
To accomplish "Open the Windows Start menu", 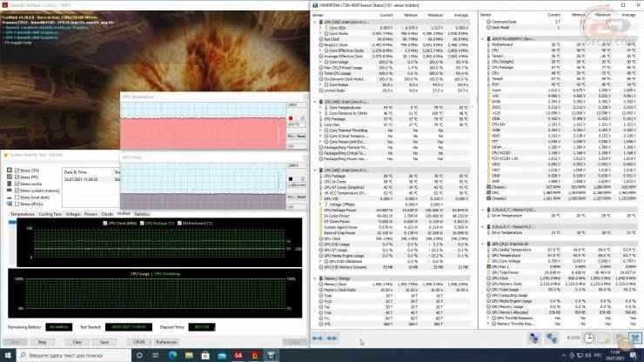I will tap(8, 355).
